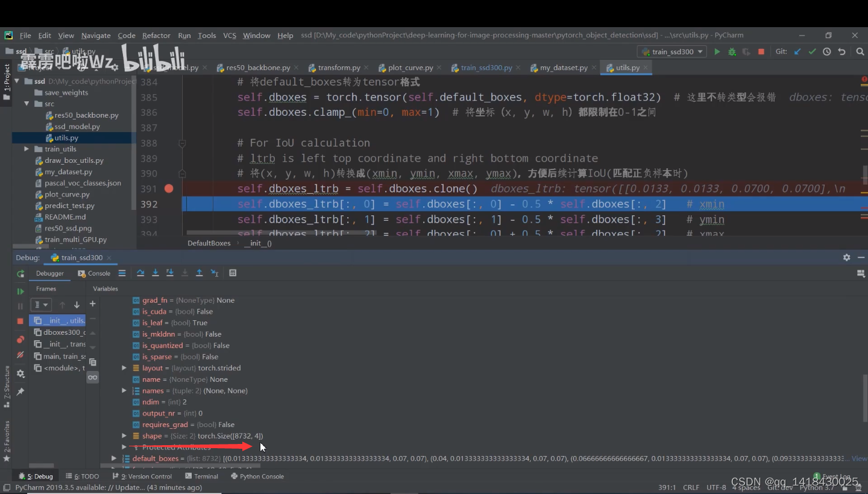Image resolution: width=868 pixels, height=494 pixels.
Task: Show execution point lines icon
Action: tap(122, 273)
